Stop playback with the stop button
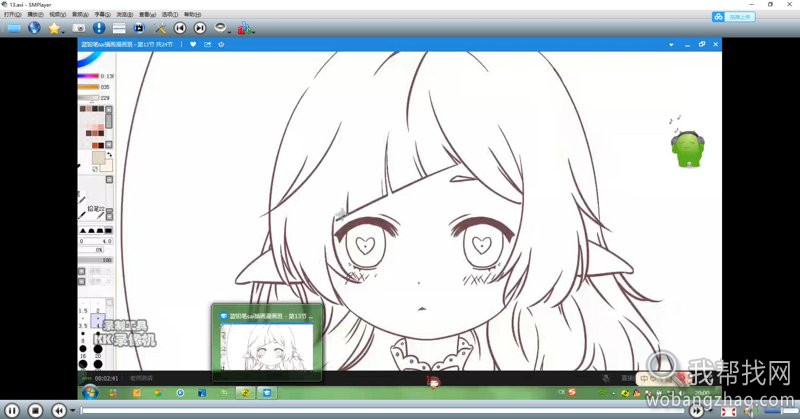The height and width of the screenshot is (419, 800). (35, 410)
